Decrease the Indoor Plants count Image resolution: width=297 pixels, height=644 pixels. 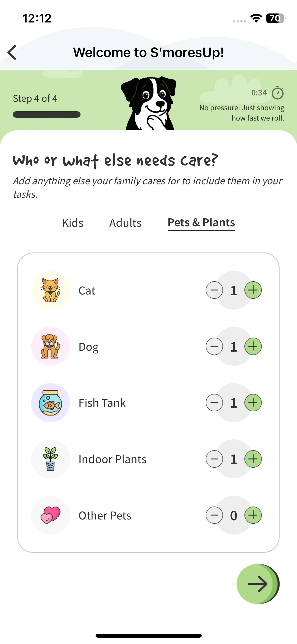pyautogui.click(x=214, y=459)
